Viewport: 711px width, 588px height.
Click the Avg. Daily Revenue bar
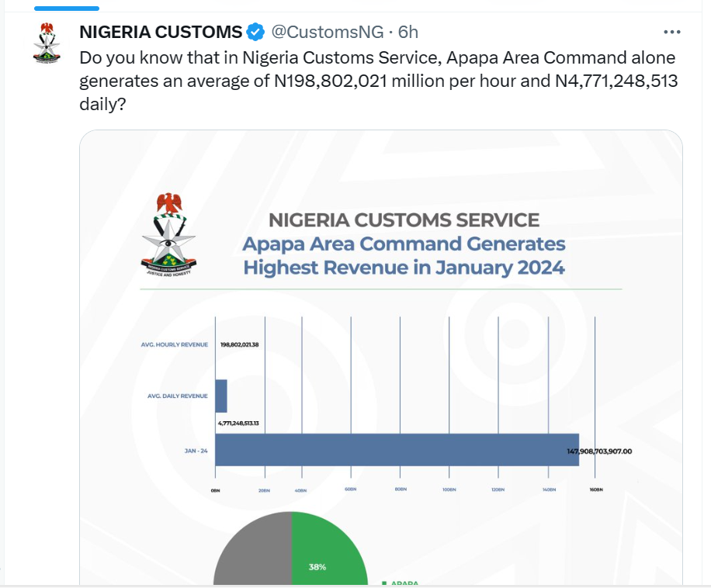[x=221, y=396]
